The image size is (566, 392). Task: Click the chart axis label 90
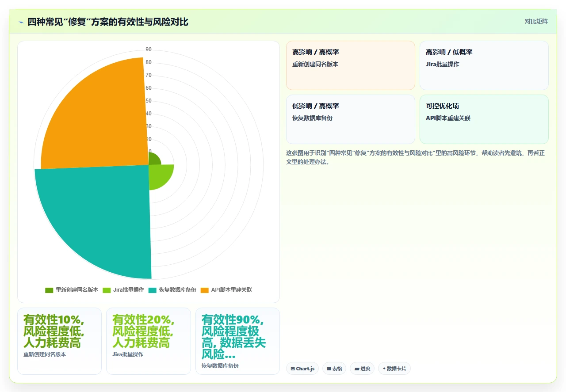149,49
